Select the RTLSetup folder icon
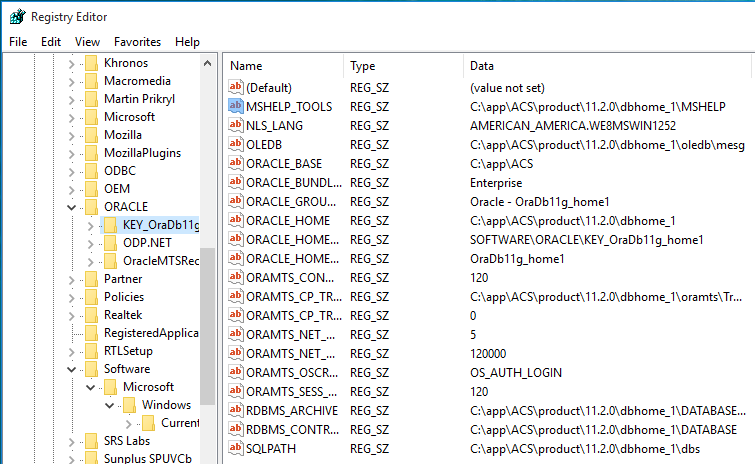The image size is (755, 464). coord(91,351)
